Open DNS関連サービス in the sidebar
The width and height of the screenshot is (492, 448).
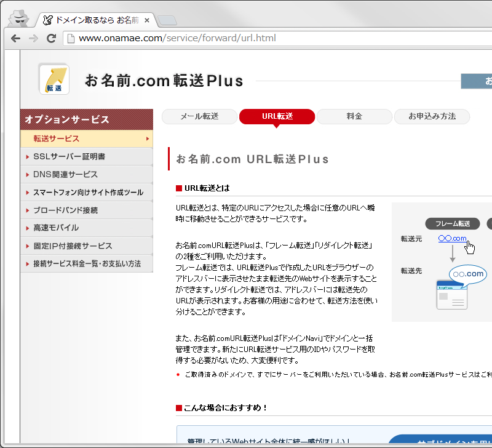pyautogui.click(x=87, y=175)
